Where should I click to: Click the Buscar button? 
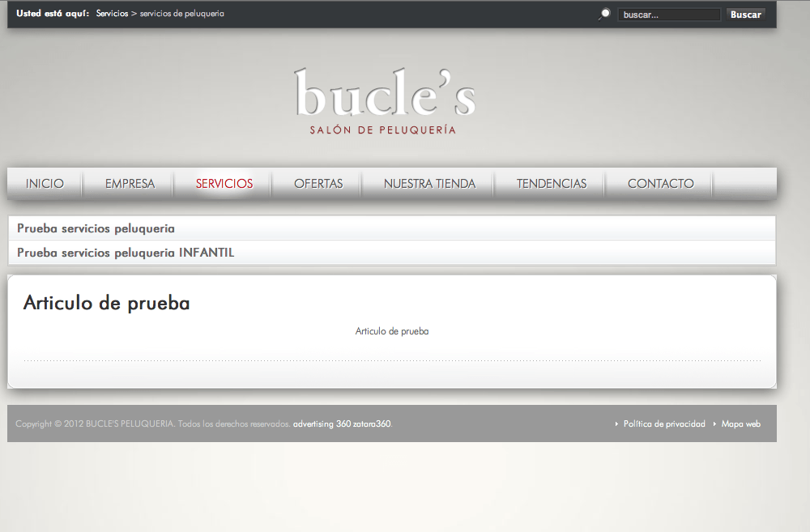(x=745, y=15)
